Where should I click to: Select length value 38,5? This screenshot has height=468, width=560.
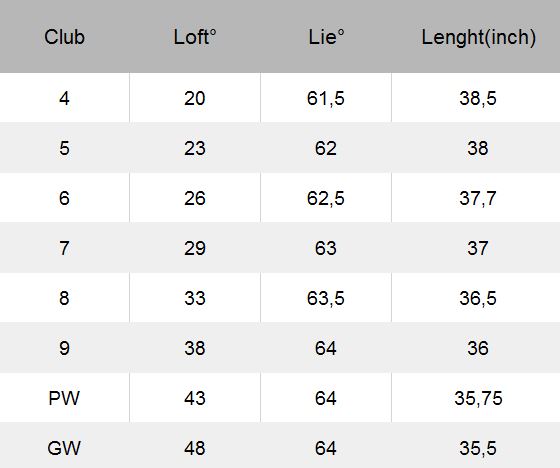coord(478,98)
